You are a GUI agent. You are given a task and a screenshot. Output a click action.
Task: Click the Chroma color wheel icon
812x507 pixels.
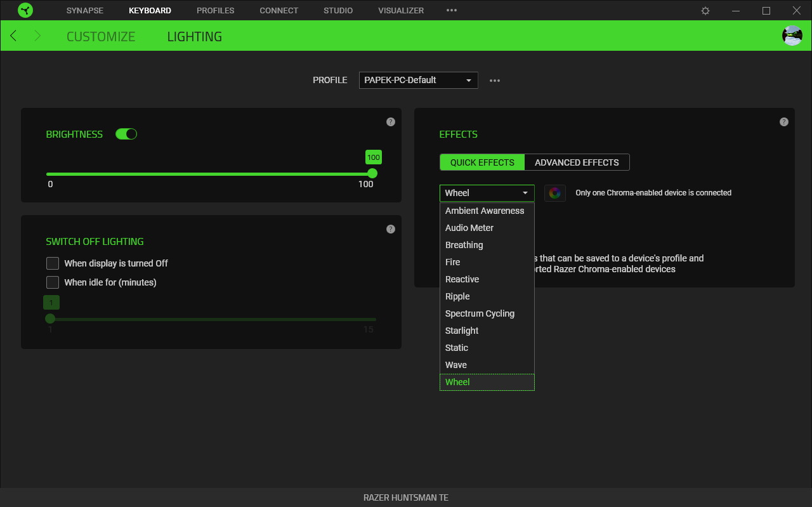pyautogui.click(x=555, y=193)
